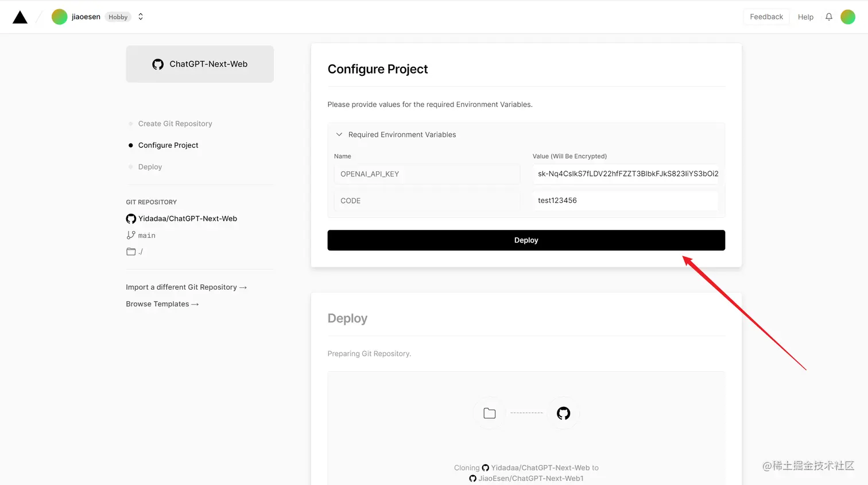Viewport: 868px width, 485px height.
Task: Click Import a different Git Repository
Action: point(186,287)
